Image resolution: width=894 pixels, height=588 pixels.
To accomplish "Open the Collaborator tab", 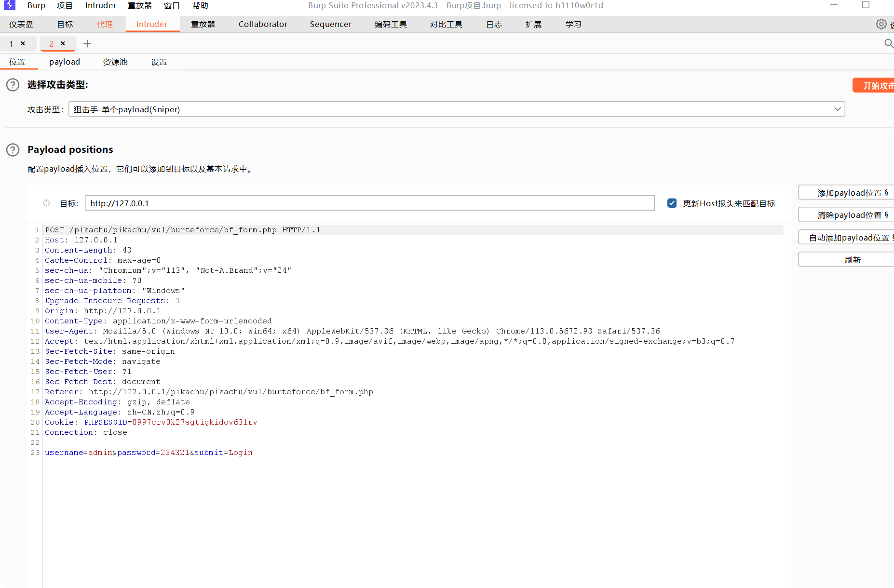I will 263,24.
